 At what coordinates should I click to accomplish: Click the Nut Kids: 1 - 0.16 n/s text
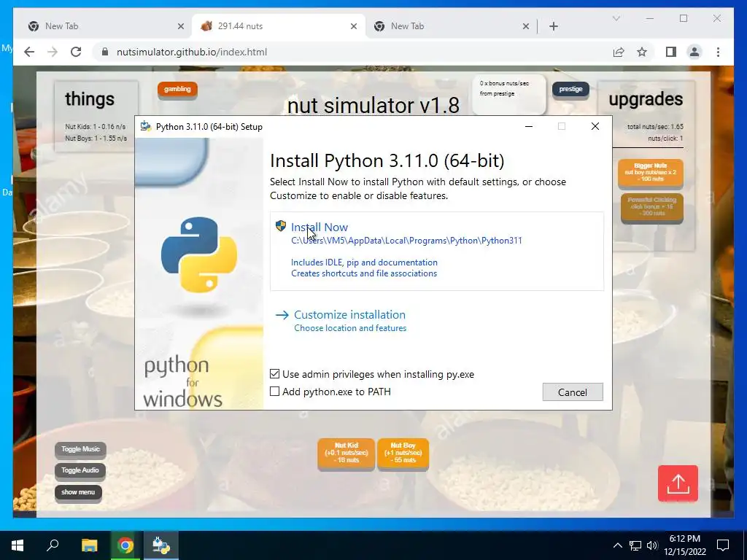(96, 127)
